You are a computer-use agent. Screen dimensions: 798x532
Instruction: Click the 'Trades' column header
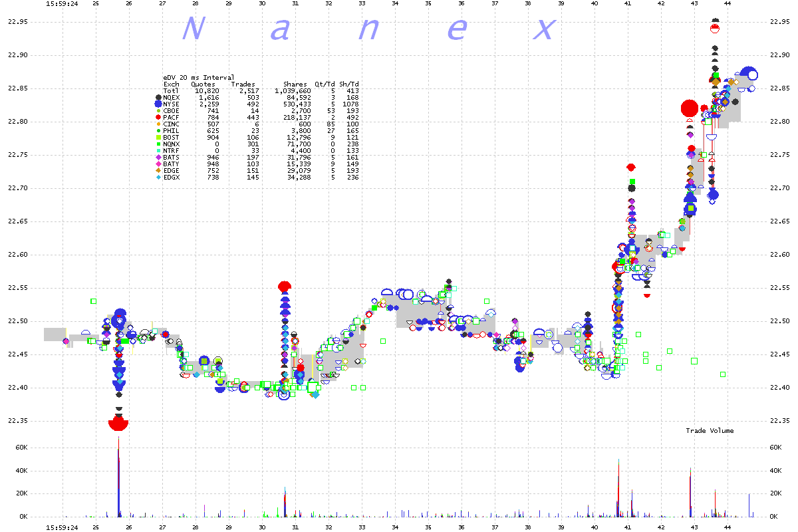(243, 84)
